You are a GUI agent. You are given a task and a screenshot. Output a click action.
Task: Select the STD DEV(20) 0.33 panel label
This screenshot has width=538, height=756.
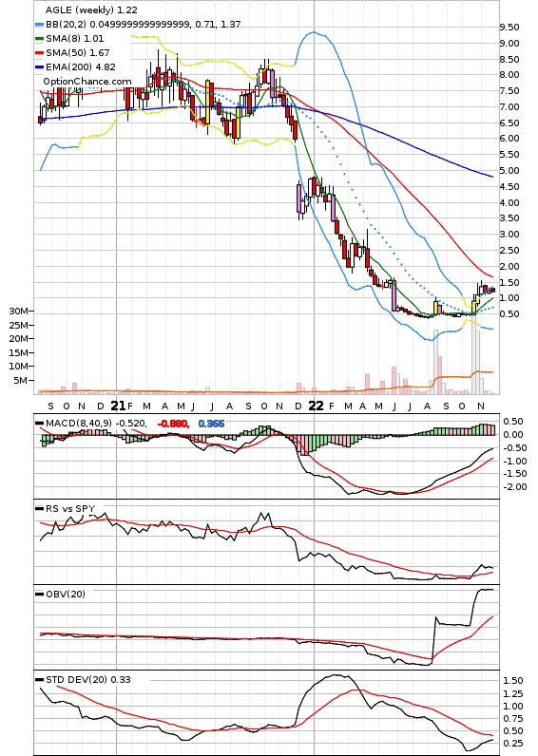88,679
